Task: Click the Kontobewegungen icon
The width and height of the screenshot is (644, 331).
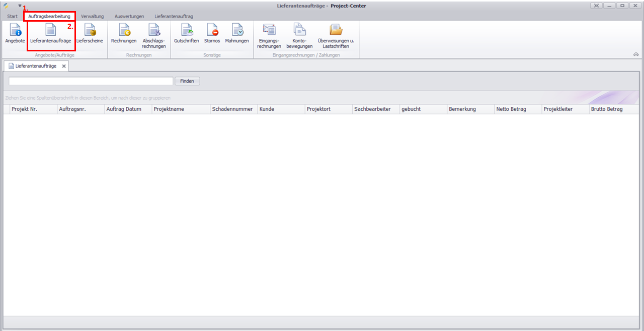Action: tap(299, 36)
